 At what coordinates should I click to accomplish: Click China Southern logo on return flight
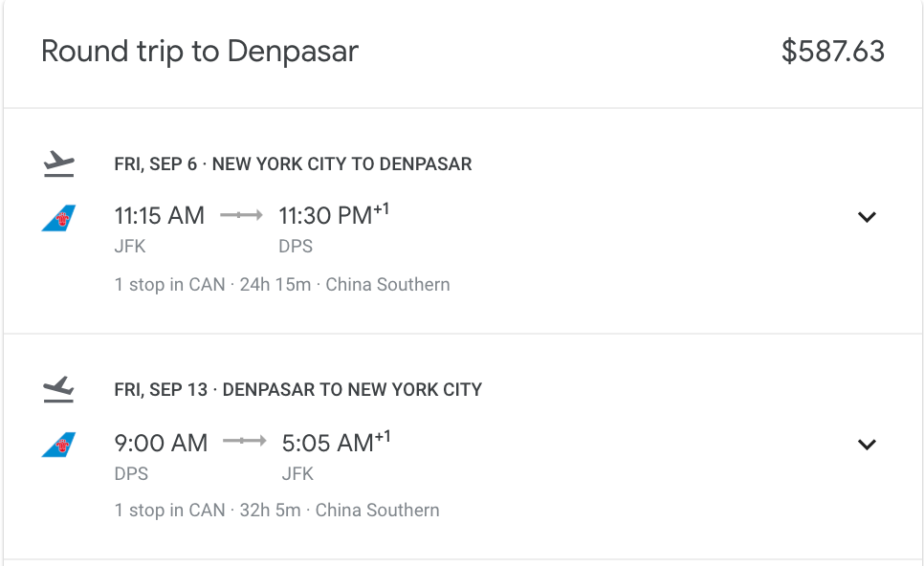[59, 445]
